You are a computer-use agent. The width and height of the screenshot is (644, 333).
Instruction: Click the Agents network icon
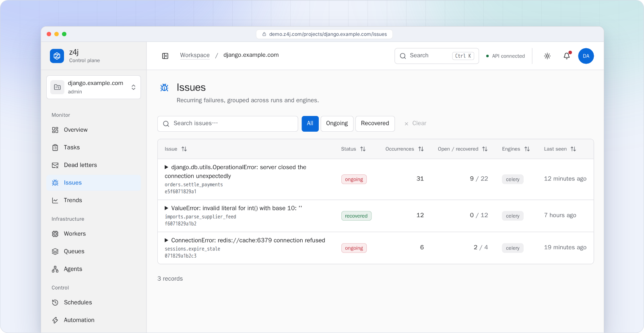tap(55, 269)
